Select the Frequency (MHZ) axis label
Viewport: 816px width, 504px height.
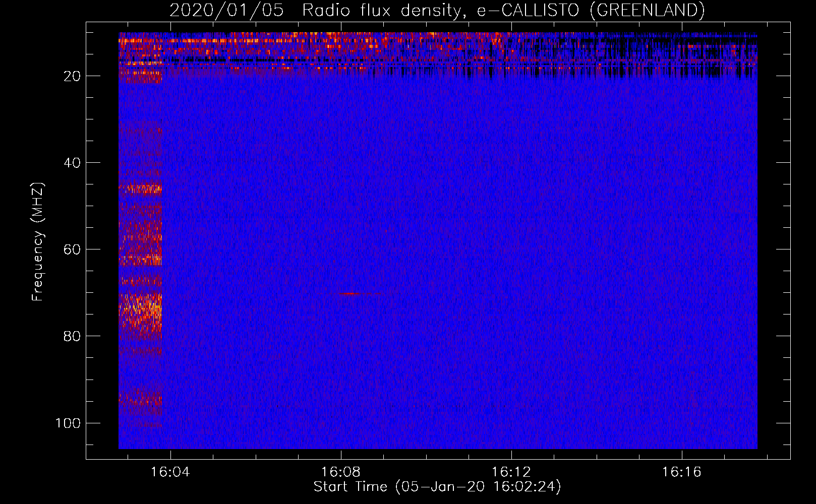[x=38, y=242]
